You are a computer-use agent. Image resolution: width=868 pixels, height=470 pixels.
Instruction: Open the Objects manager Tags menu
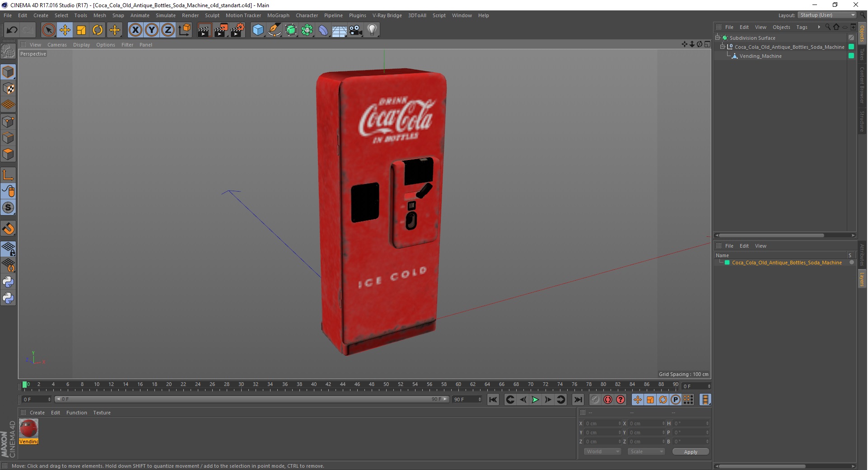coord(802,27)
